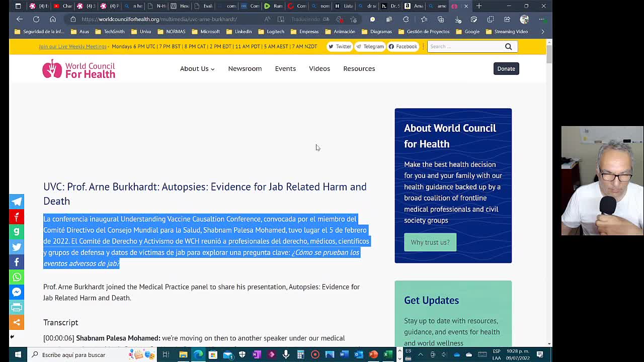644x362 pixels.
Task: Open Newsroom menu item
Action: coord(245,68)
